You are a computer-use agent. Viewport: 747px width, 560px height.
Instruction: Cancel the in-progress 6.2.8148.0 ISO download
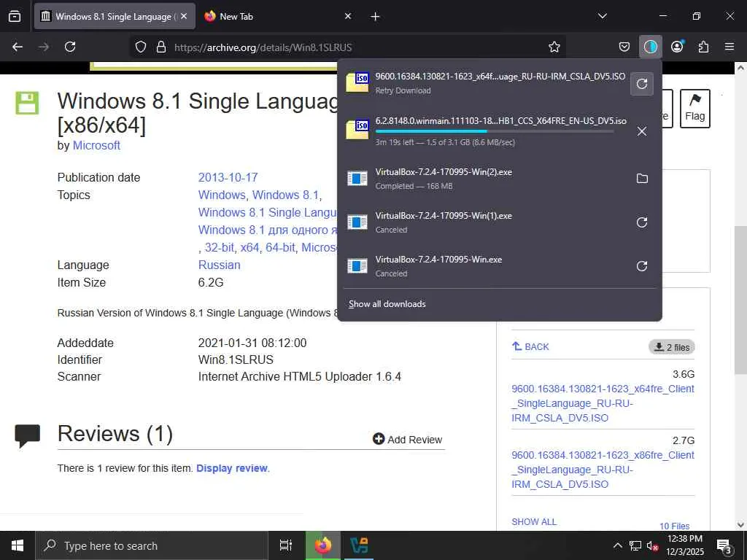coord(642,131)
